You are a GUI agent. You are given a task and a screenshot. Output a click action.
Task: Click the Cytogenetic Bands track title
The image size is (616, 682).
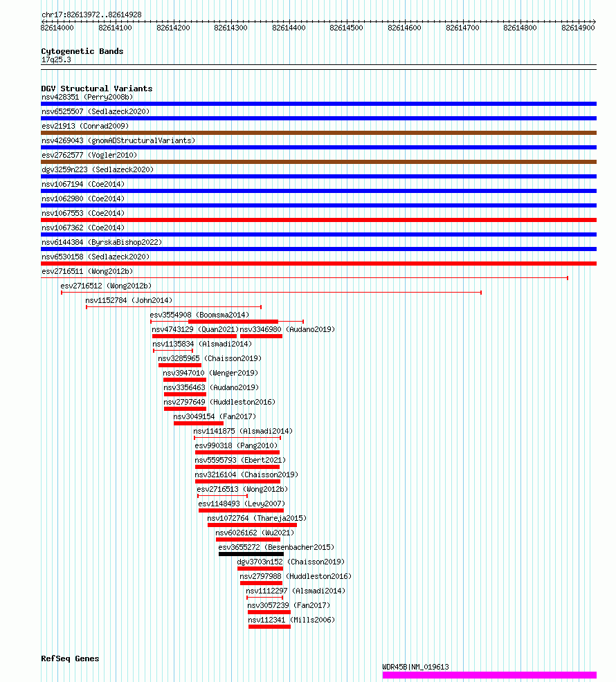(x=82, y=51)
